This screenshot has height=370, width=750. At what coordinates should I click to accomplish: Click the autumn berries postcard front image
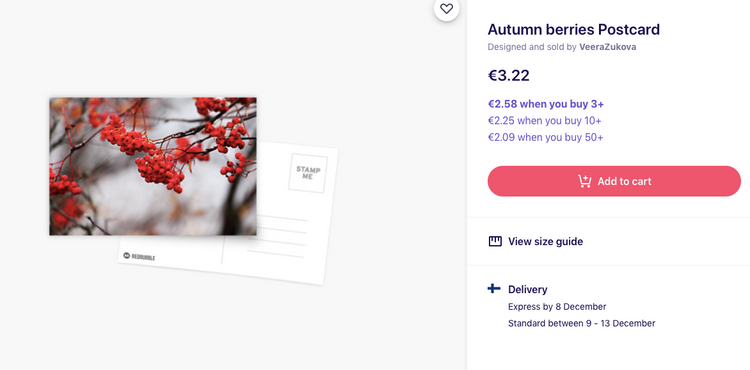[153, 166]
